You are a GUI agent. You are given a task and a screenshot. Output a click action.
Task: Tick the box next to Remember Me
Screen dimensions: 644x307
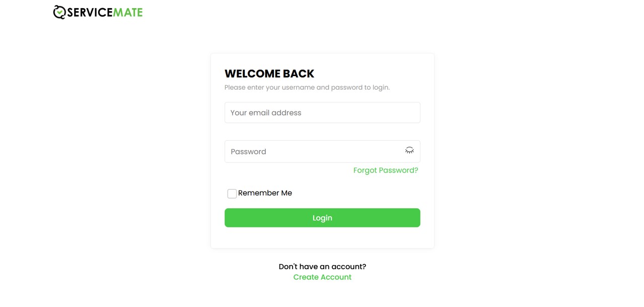(x=232, y=193)
